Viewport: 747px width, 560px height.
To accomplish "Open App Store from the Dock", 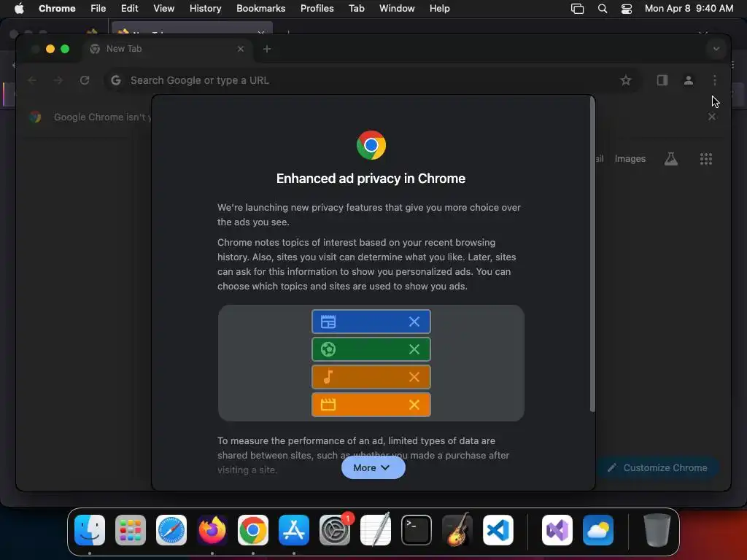I will (294, 530).
